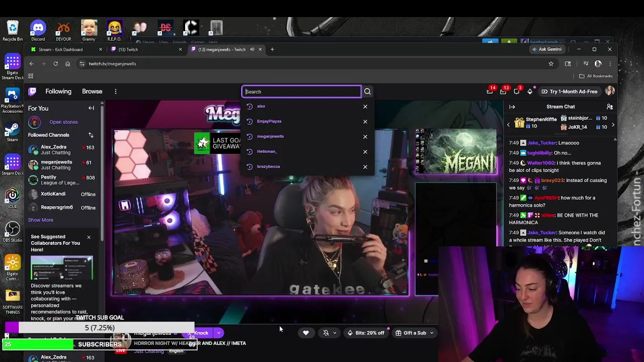Open chat community users icon
644x362 pixels.
609,107
